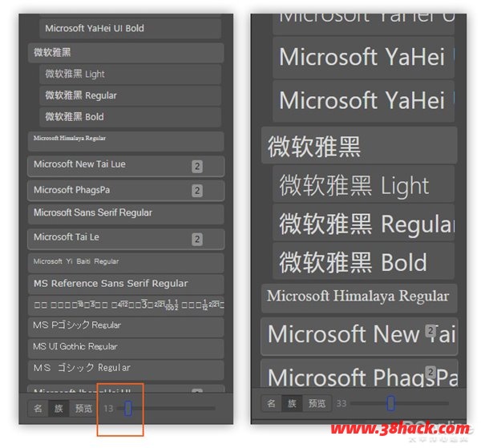Choose 微软雅黑 Regular in the size-33 list
Image resolution: width=481 pixels, height=448 pixels.
click(363, 223)
